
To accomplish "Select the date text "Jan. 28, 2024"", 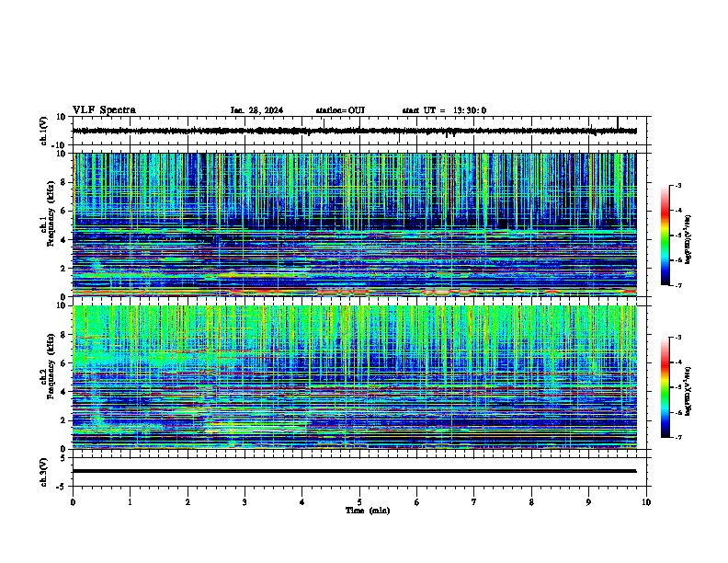I will coord(256,110).
